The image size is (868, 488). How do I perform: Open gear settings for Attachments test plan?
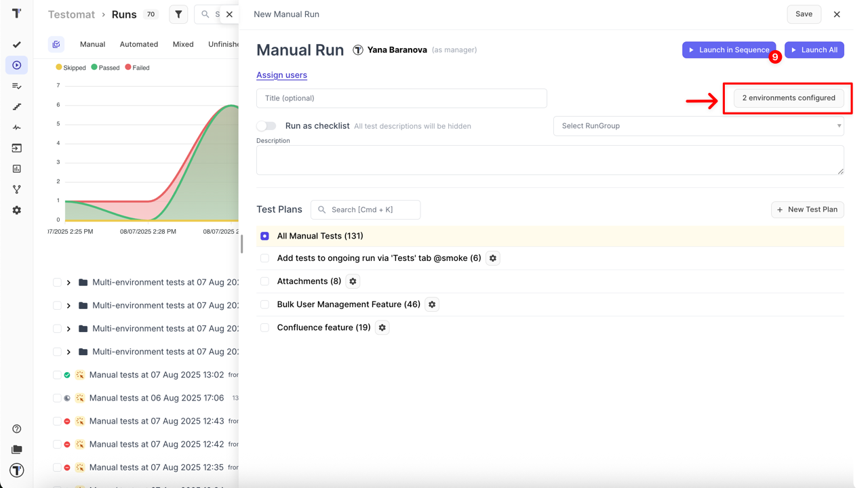[353, 281]
